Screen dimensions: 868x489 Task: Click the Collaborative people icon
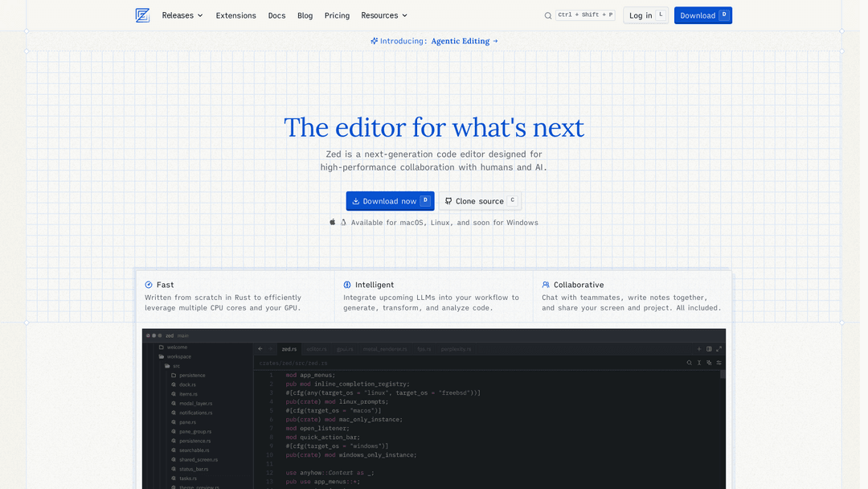coord(546,285)
